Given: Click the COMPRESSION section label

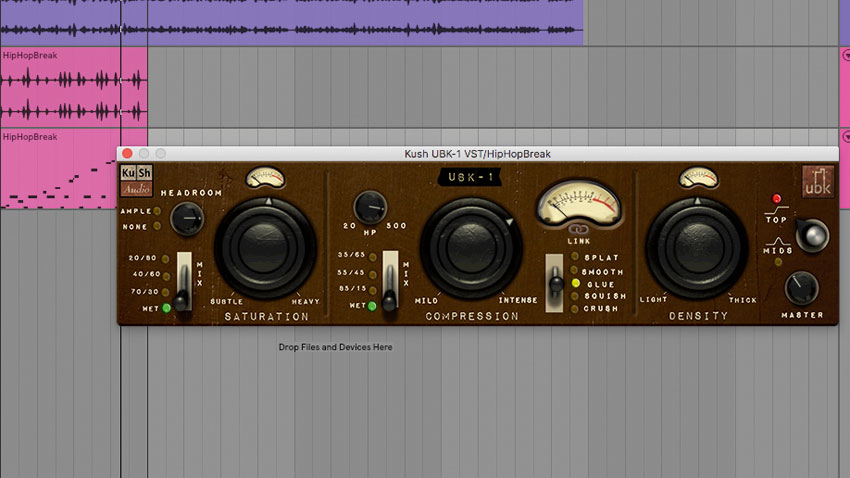Looking at the screenshot, I should [472, 316].
